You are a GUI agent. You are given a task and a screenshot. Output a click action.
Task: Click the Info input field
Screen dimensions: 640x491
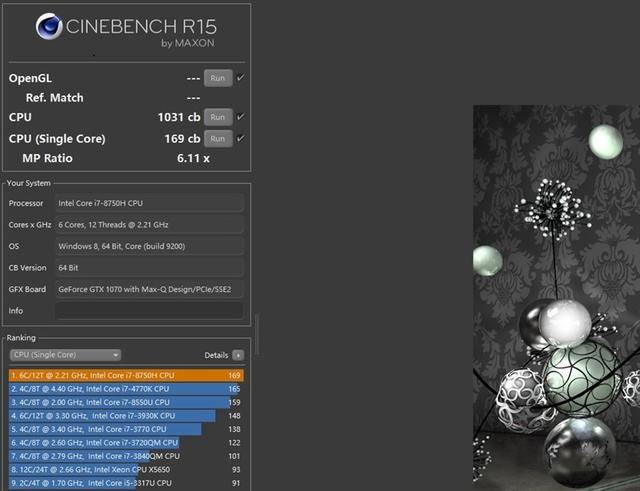point(149,311)
